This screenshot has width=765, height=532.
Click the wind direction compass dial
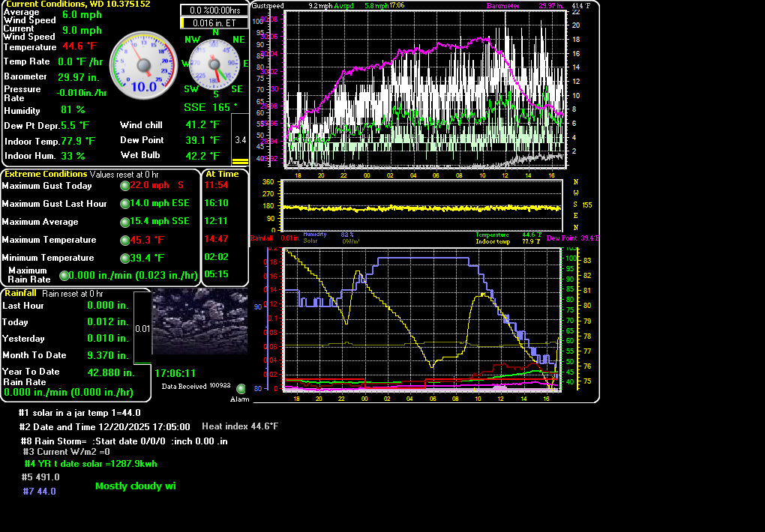click(216, 65)
